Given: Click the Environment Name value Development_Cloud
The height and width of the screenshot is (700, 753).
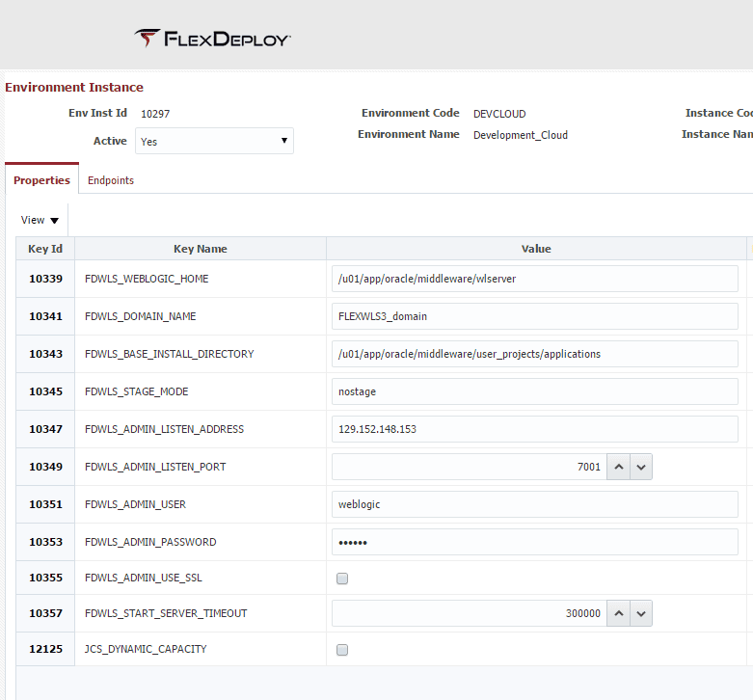Looking at the screenshot, I should tap(521, 135).
